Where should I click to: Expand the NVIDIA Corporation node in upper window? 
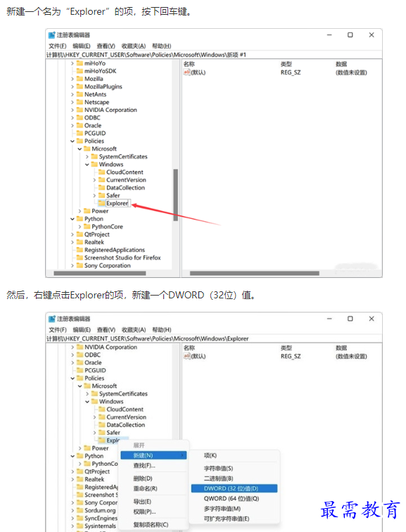(x=72, y=110)
